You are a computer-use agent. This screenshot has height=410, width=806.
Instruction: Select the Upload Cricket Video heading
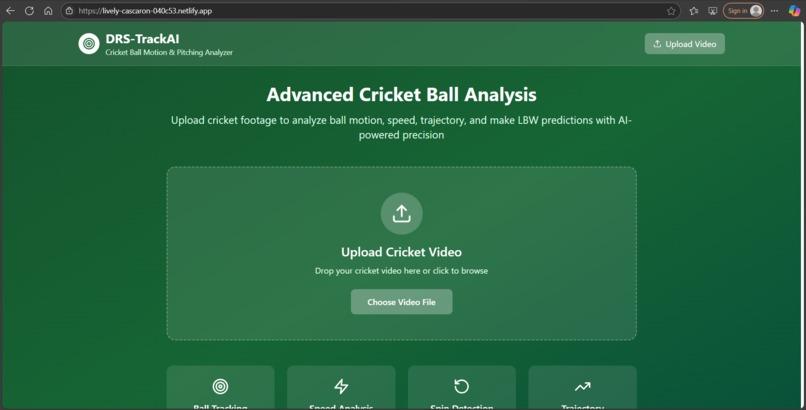401,252
